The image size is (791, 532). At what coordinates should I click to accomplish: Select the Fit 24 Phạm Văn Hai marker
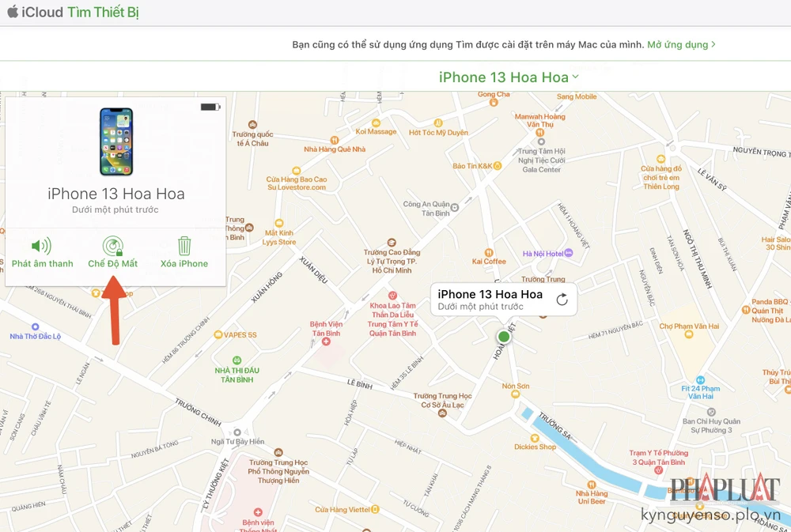(x=699, y=380)
